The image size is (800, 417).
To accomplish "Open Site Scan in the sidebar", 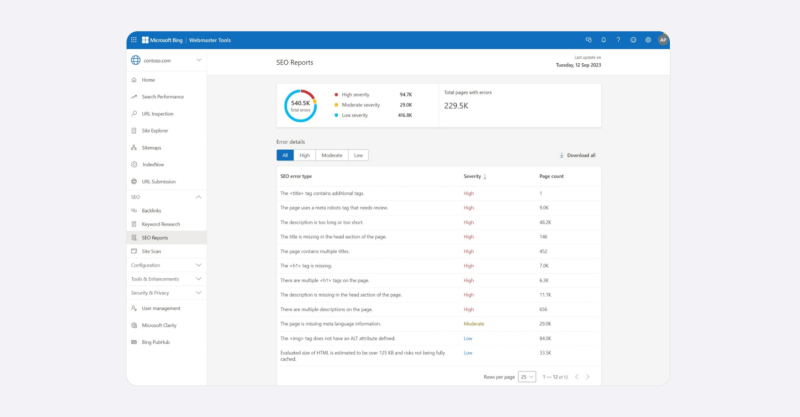I will click(x=152, y=251).
